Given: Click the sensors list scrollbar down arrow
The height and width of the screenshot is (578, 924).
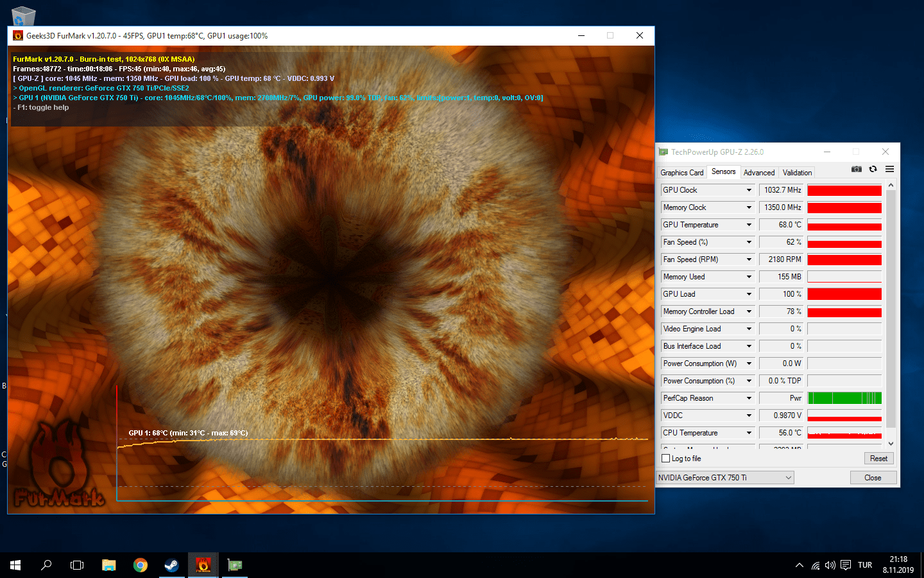Looking at the screenshot, I should point(891,443).
